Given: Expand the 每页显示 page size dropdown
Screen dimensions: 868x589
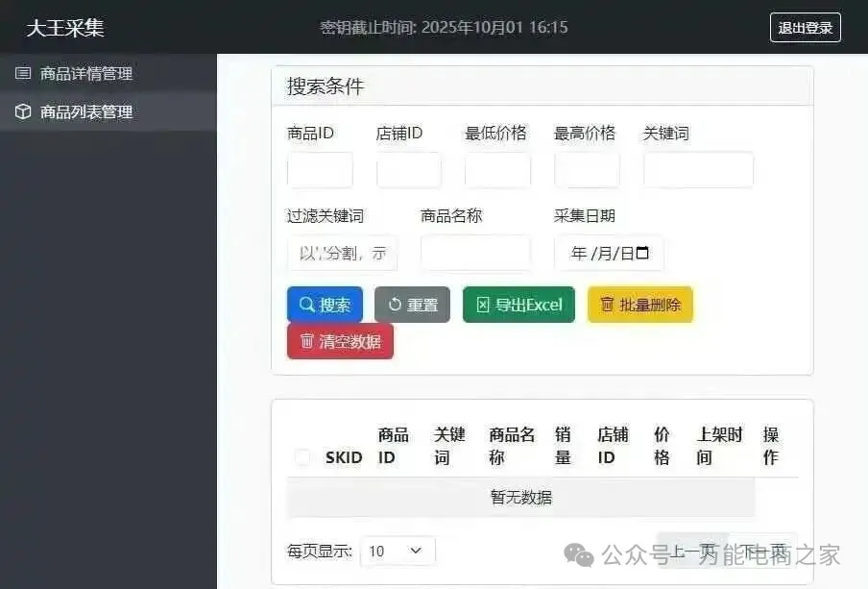Looking at the screenshot, I should click(x=398, y=551).
